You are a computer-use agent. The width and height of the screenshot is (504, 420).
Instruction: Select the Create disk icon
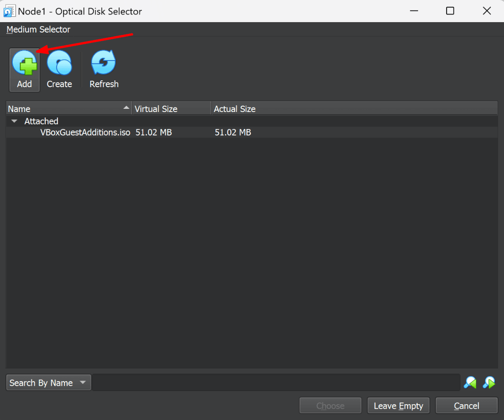tap(59, 63)
